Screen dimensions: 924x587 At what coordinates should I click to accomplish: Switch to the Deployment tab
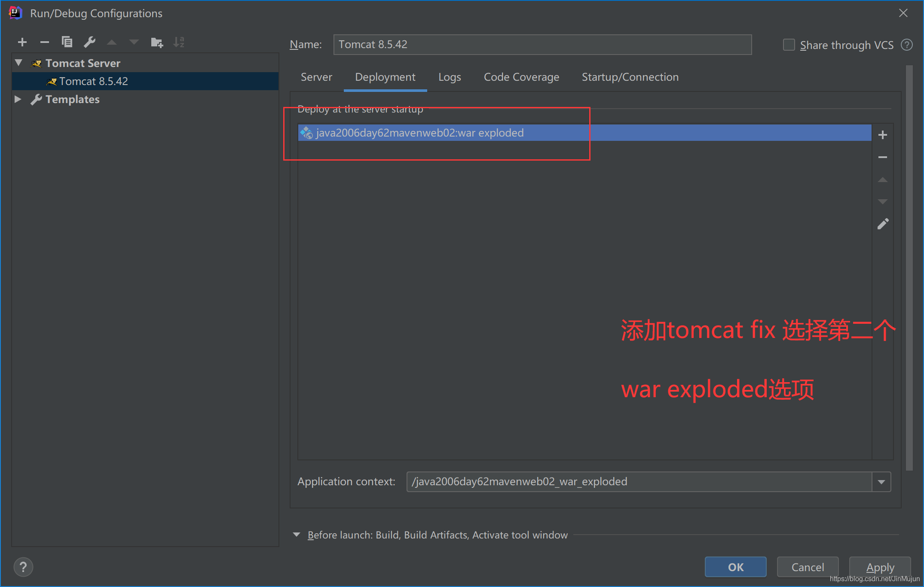point(385,77)
